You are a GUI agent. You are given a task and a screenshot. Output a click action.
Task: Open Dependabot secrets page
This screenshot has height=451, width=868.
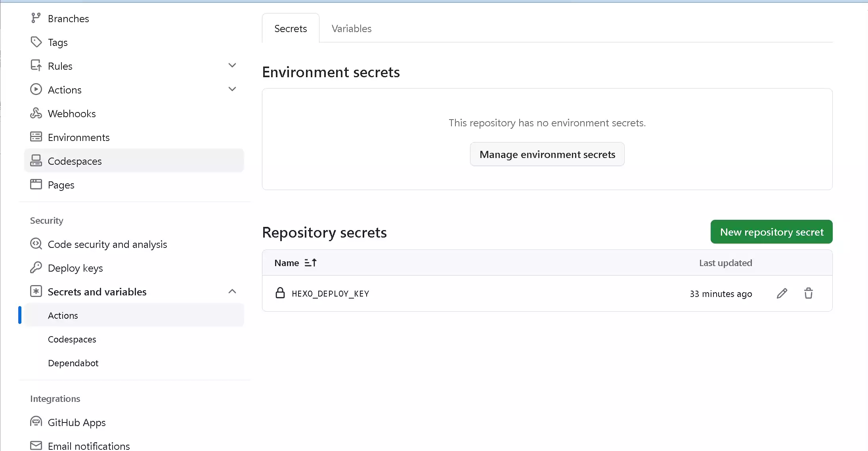tap(73, 363)
